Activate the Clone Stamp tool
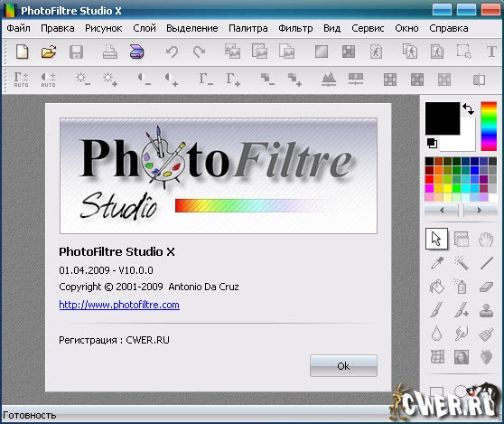 (486, 310)
